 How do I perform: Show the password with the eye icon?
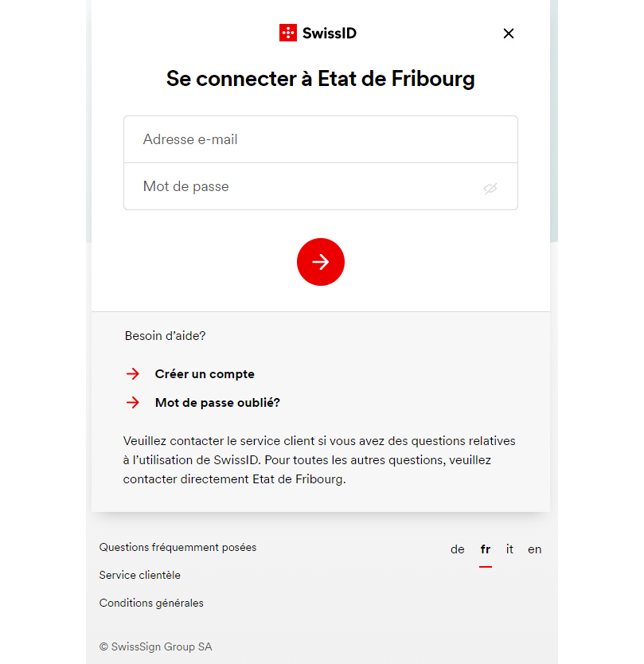point(490,188)
